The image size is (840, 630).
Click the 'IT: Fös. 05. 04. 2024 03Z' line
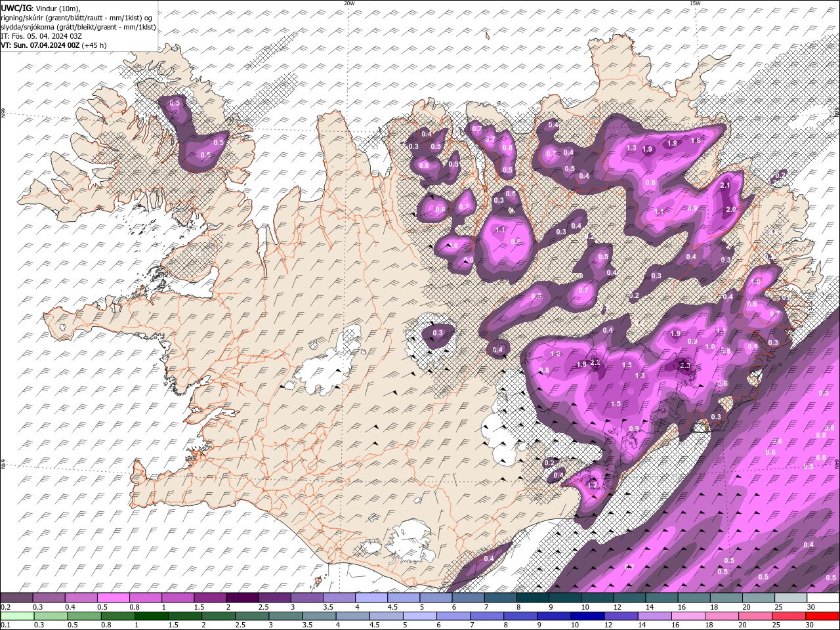click(41, 36)
